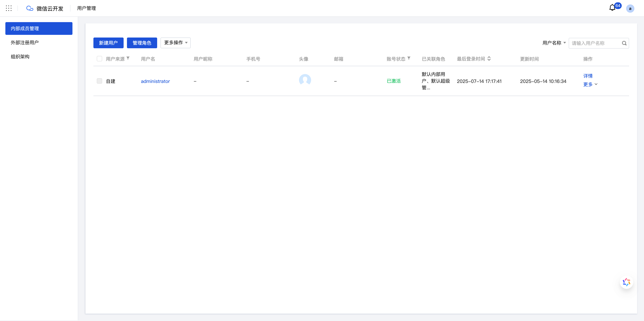Open the 用户名称 search type dropdown
644x321 pixels.
tap(554, 43)
